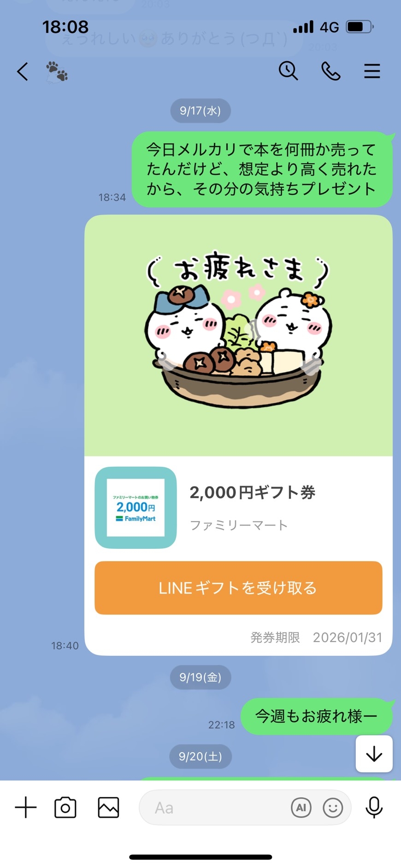The image size is (401, 868).
Task: Jump to latest messages with down arrow
Action: point(374,754)
